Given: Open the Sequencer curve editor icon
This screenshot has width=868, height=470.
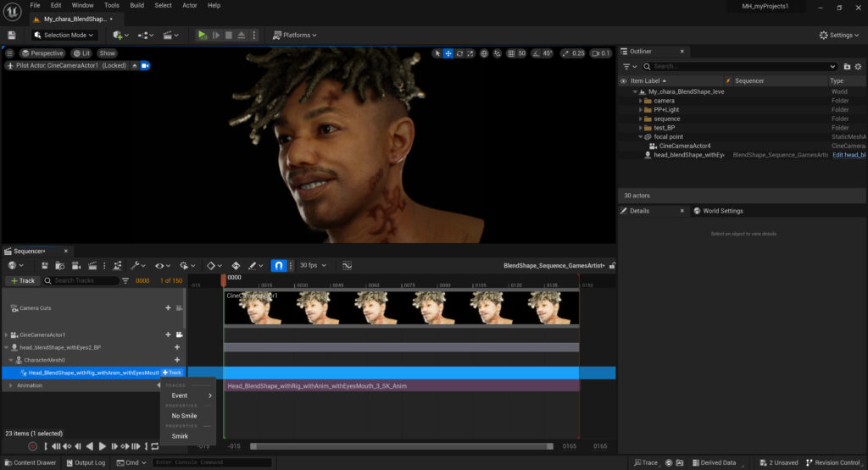Looking at the screenshot, I should click(348, 266).
